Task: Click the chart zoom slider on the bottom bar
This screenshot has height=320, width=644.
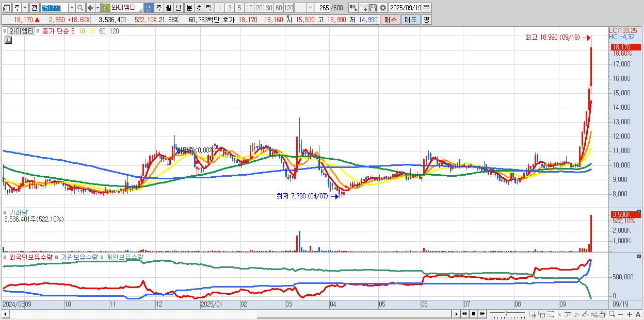Action: click(507, 314)
